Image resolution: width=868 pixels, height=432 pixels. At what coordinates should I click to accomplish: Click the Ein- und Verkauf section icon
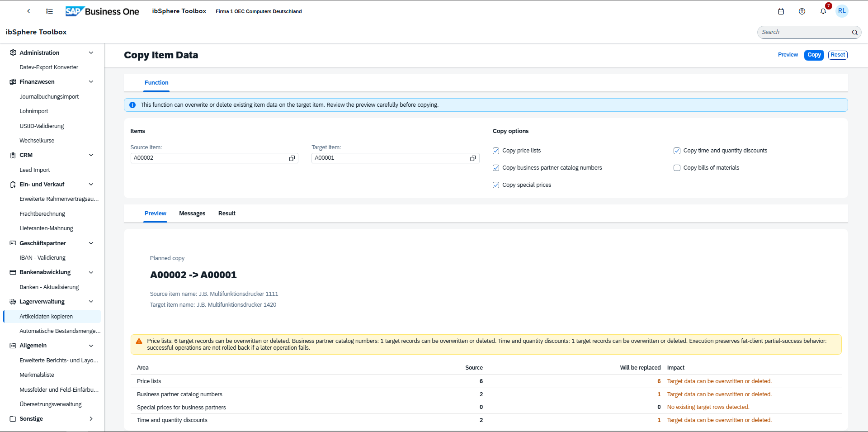[x=13, y=185]
